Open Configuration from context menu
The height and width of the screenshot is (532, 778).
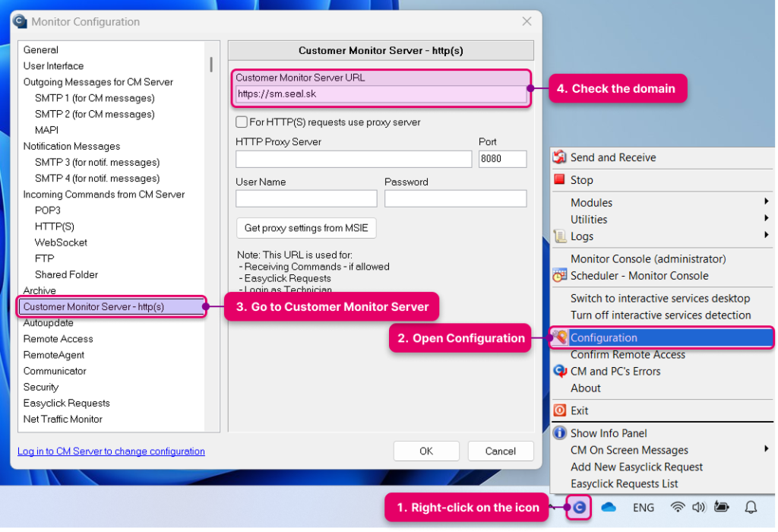604,338
